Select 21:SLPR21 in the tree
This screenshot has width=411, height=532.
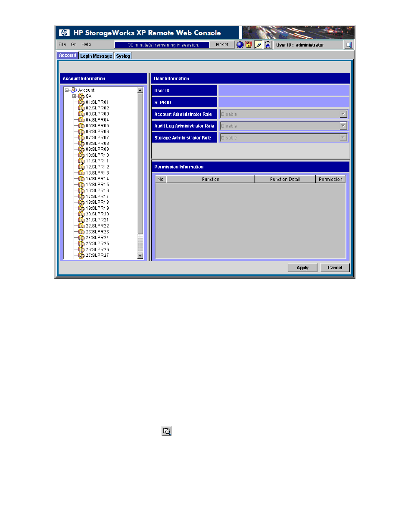coord(97,220)
